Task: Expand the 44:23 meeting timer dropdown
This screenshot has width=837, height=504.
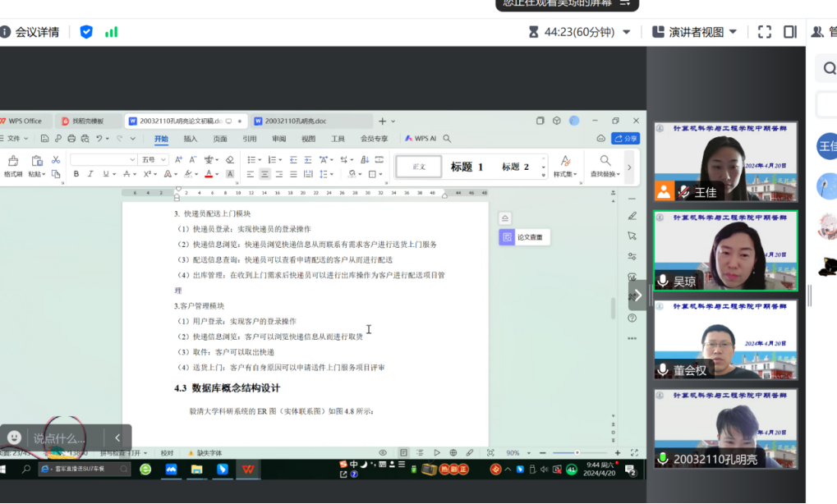Action: tap(627, 32)
